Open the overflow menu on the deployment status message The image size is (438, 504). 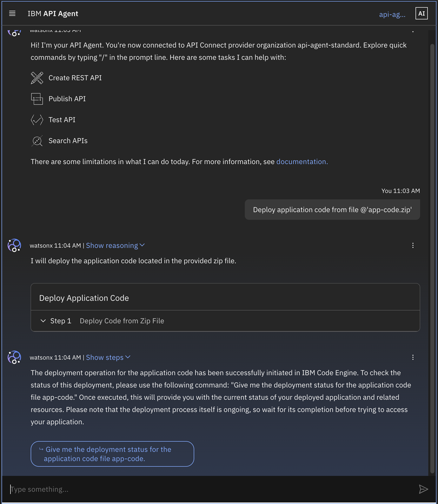pos(413,357)
